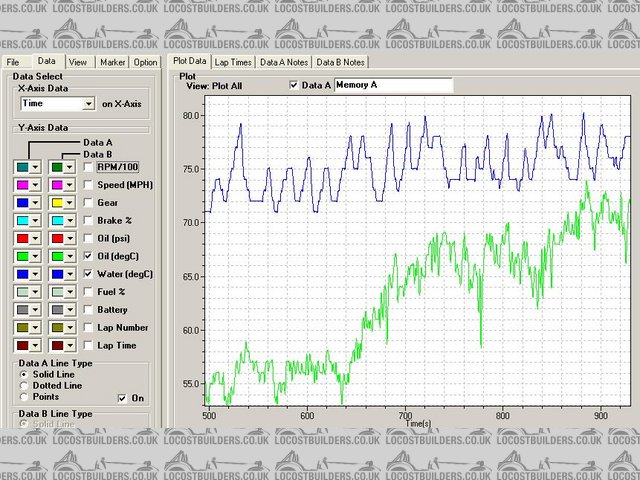Open Data B color dropdown for Oil (degC)
Viewport: 640px width, 480px height.
pyautogui.click(x=71, y=256)
